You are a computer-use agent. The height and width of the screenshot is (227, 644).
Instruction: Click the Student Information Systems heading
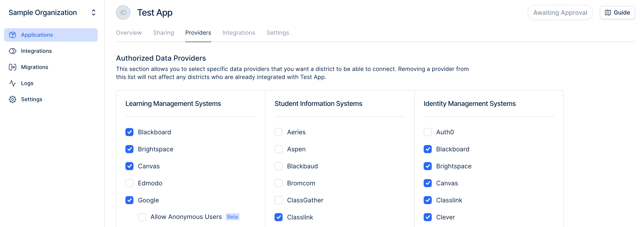pyautogui.click(x=318, y=103)
